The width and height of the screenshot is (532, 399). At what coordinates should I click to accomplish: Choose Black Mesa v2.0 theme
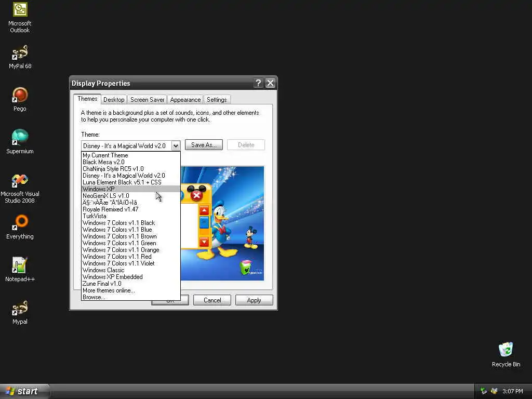pyautogui.click(x=130, y=162)
